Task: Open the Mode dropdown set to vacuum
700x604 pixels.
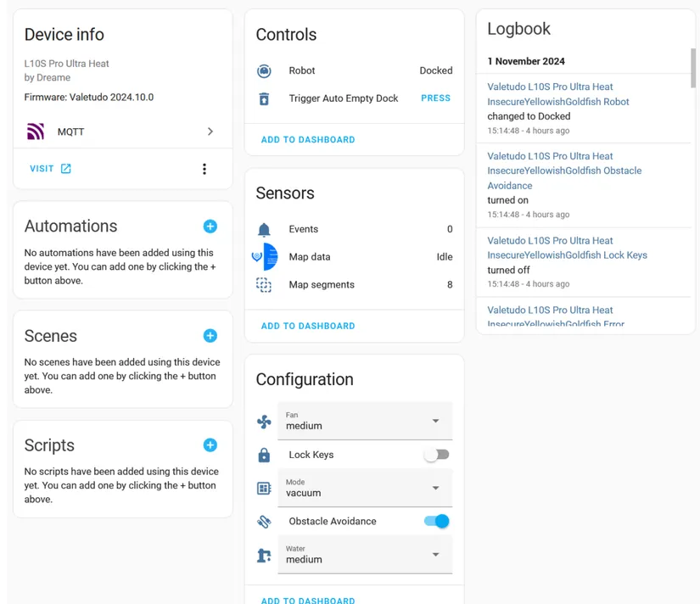Action: 365,488
